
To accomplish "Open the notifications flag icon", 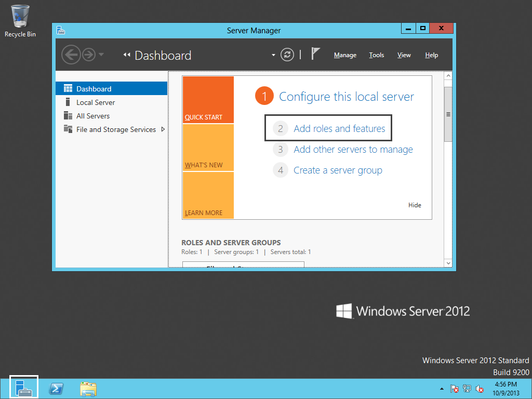I will coord(315,54).
